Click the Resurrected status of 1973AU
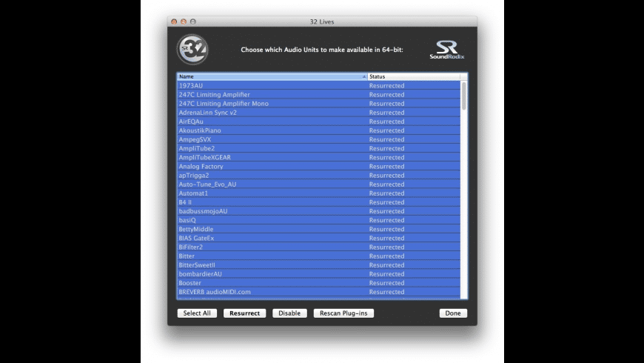The image size is (644, 363). coord(386,85)
